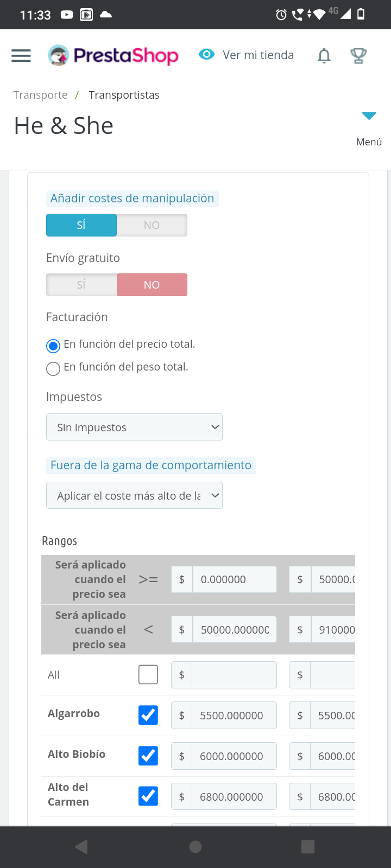The height and width of the screenshot is (868, 391).
Task: Expand the Menú dropdown arrow
Action: click(369, 116)
